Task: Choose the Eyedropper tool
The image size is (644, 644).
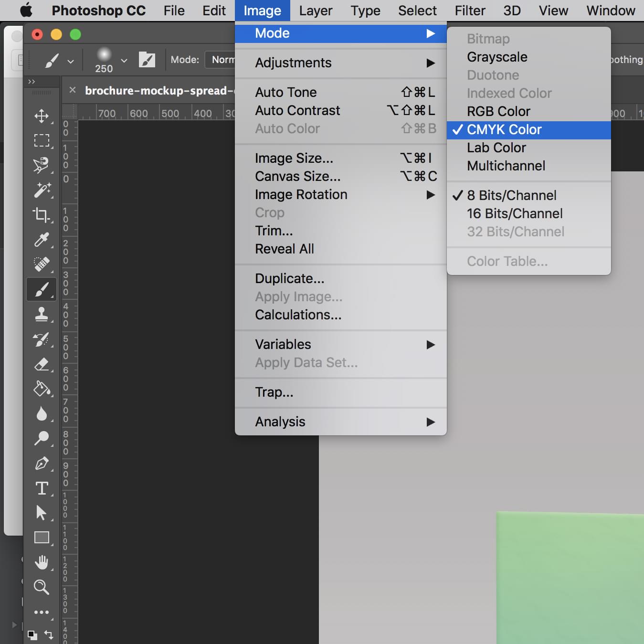Action: pyautogui.click(x=42, y=240)
